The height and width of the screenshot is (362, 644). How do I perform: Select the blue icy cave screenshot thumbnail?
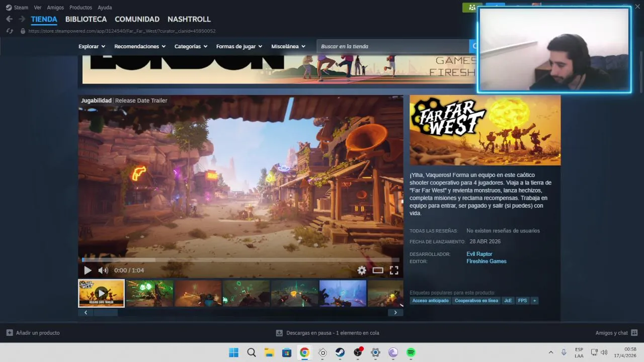click(343, 293)
